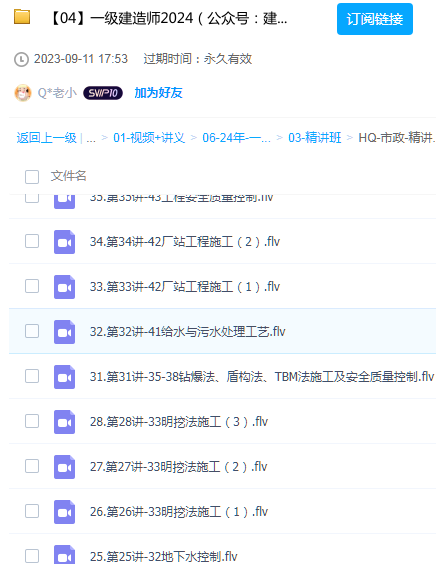The height and width of the screenshot is (564, 436).
Task: Click the 订阅链接 subscribe button
Action: (x=374, y=19)
